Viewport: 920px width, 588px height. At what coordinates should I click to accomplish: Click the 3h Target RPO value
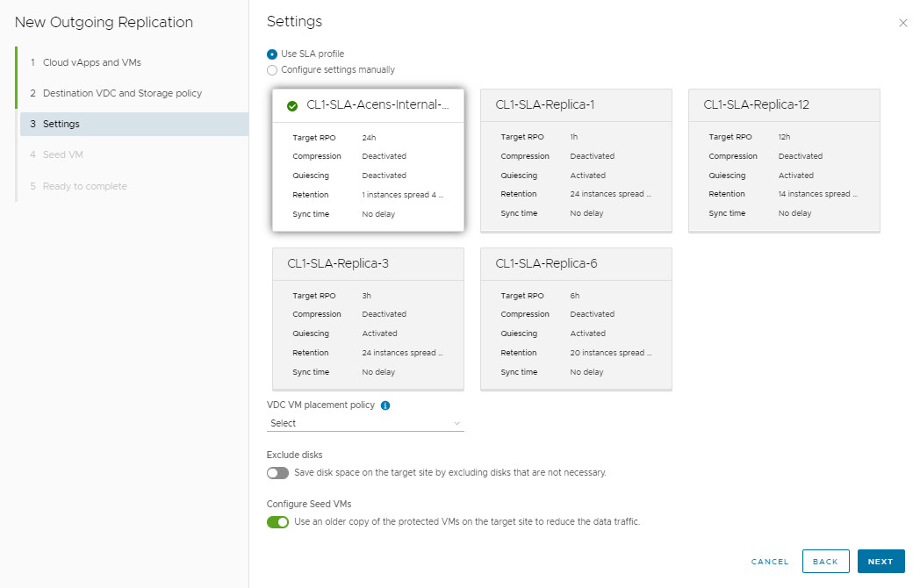point(367,296)
